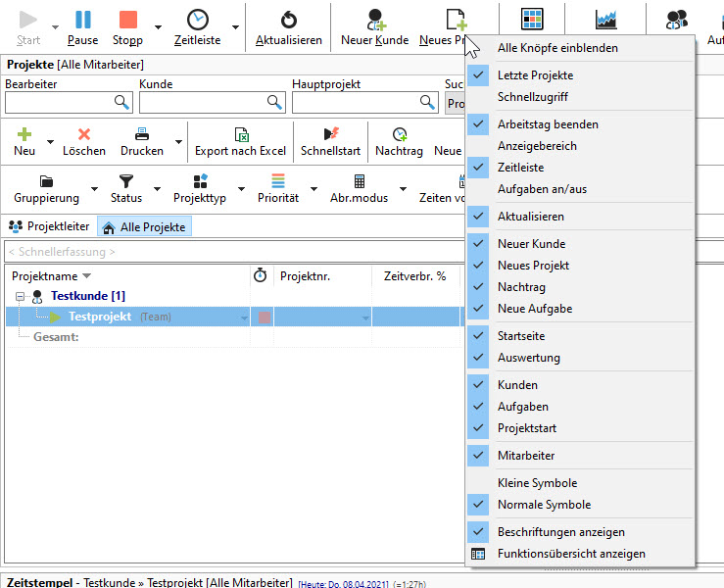This screenshot has height=588, width=724.
Task: Switch to the Projektleiter tab
Action: tap(49, 226)
